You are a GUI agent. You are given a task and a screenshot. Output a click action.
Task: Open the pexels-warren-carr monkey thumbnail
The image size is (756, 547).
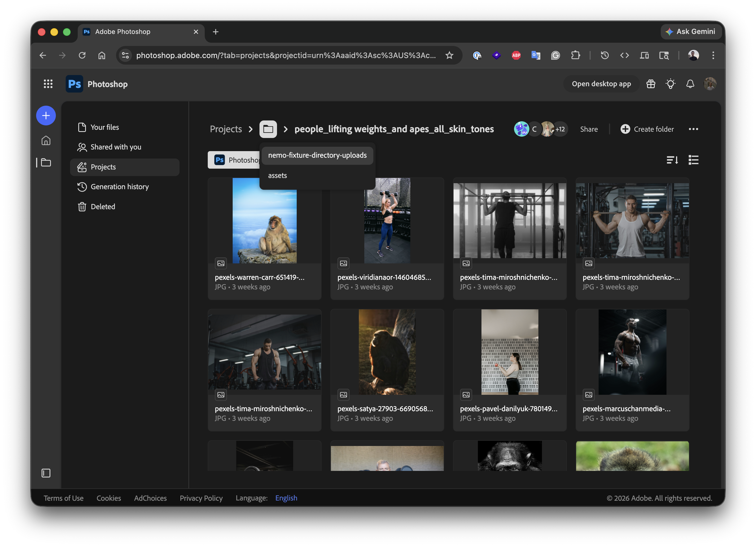264,221
